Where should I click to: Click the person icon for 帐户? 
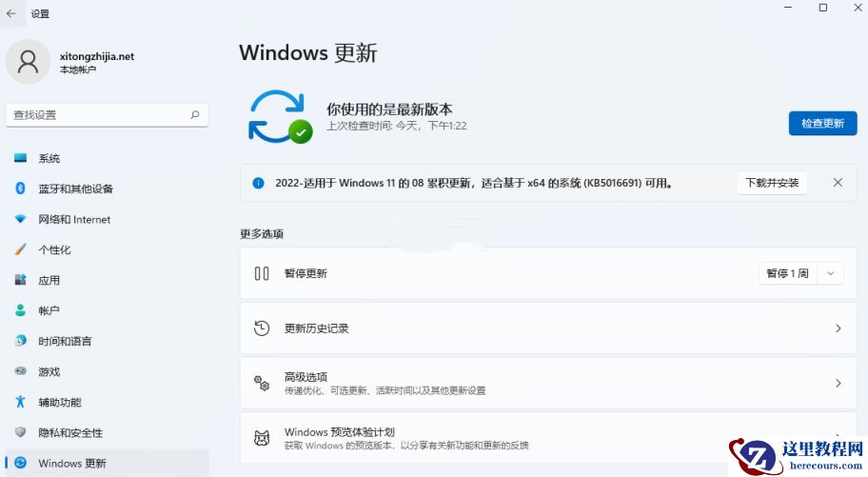[x=21, y=310]
